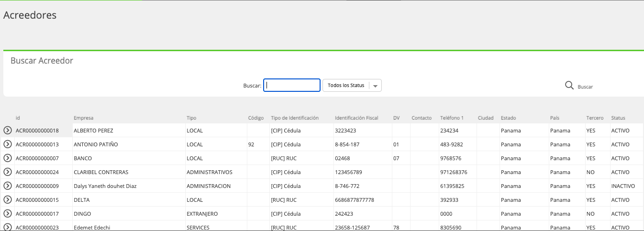Click the ADMINISTRATIVOS type cell
Viewport: 644px width, 231px height.
pos(216,172)
